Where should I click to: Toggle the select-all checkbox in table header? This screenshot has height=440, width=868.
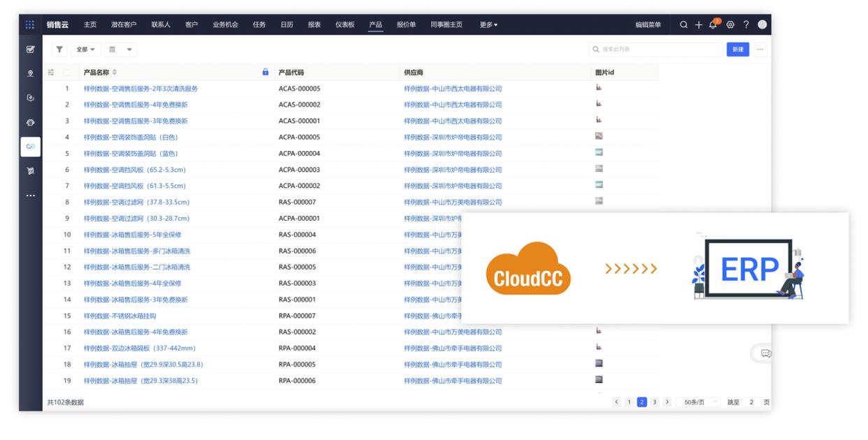67,72
